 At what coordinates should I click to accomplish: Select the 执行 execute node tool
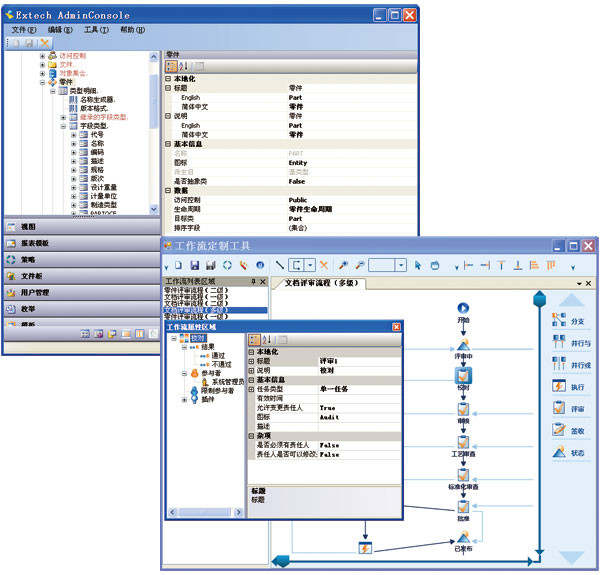[x=560, y=386]
